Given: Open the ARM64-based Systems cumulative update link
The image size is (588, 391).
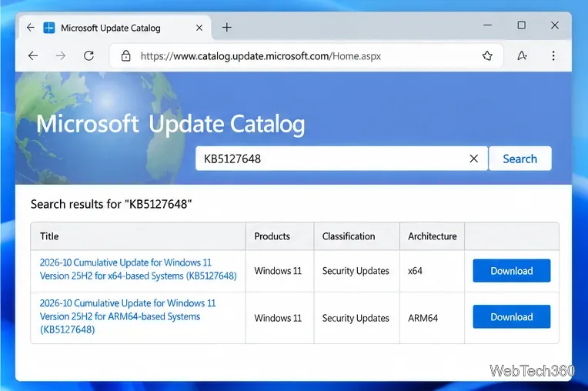Looking at the screenshot, I should coord(128,316).
